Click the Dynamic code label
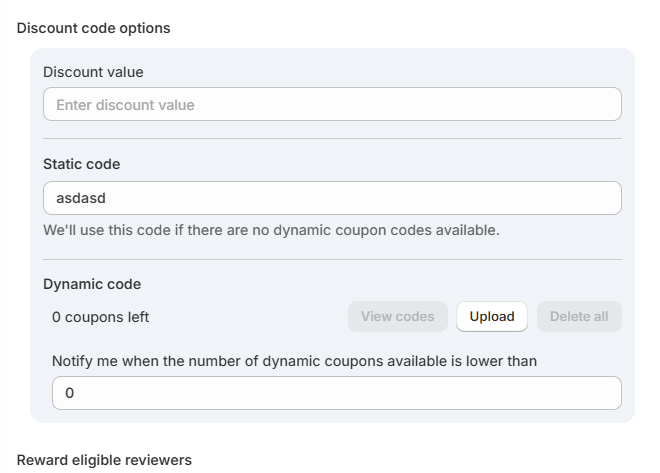660x473 pixels. click(92, 284)
